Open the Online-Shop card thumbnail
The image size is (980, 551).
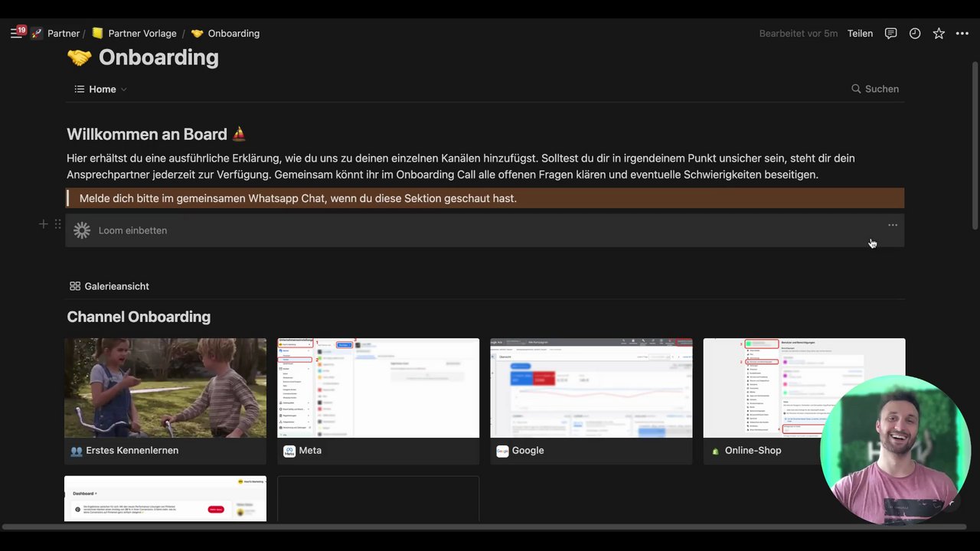(804, 388)
